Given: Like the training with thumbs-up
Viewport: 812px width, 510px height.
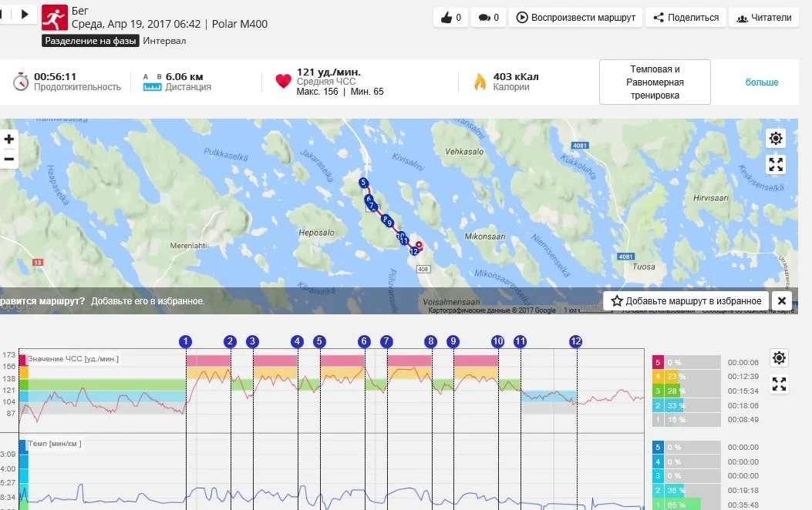Looking at the screenshot, I should [x=450, y=18].
